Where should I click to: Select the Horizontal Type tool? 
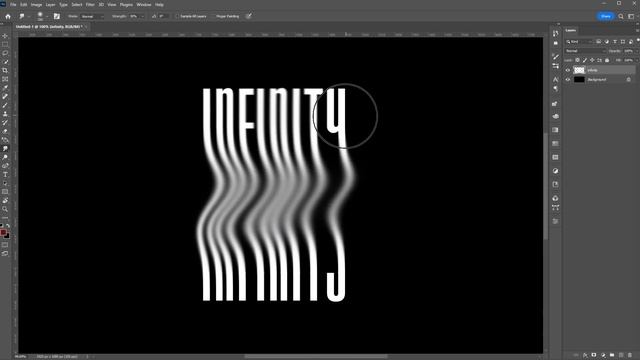point(5,175)
